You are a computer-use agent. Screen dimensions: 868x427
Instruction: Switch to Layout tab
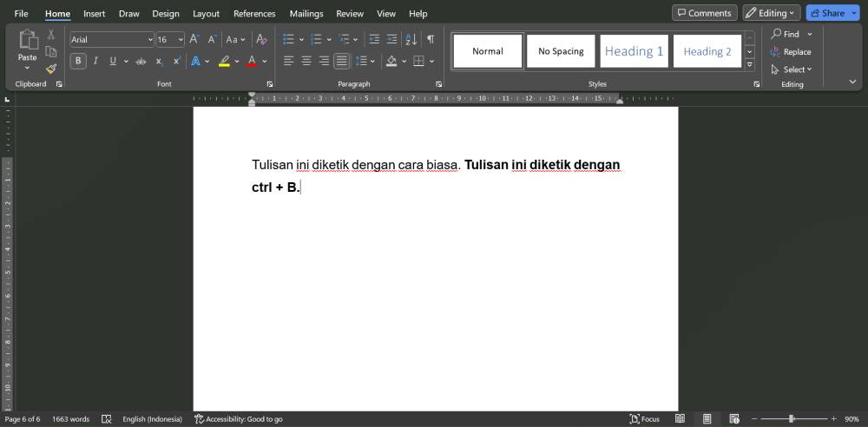[x=206, y=13]
